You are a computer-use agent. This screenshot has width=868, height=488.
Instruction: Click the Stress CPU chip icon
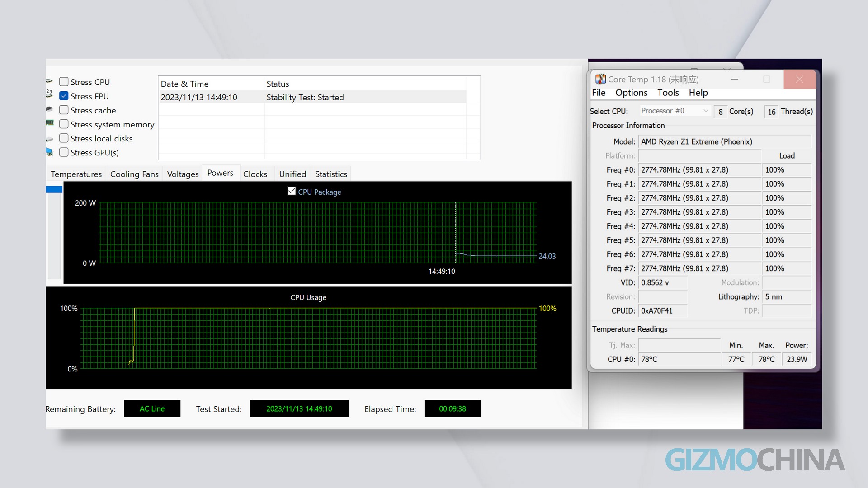click(x=49, y=81)
